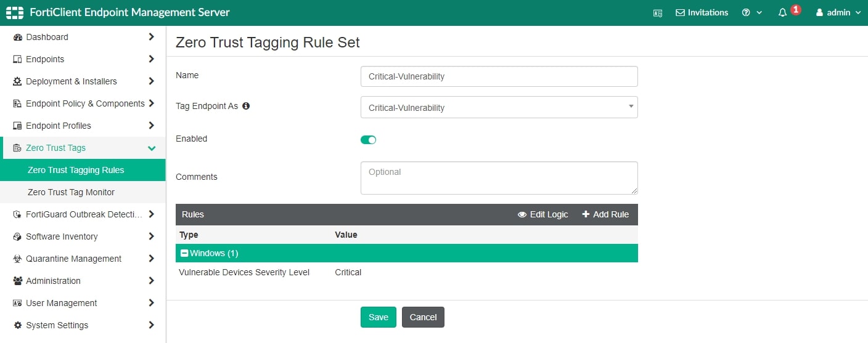Click the Dashboard sidebar icon
Viewport: 868px width, 343px height.
pyautogui.click(x=17, y=37)
